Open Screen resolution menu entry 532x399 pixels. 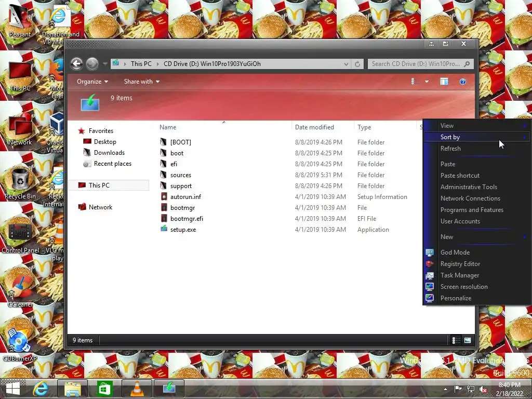click(477, 287)
